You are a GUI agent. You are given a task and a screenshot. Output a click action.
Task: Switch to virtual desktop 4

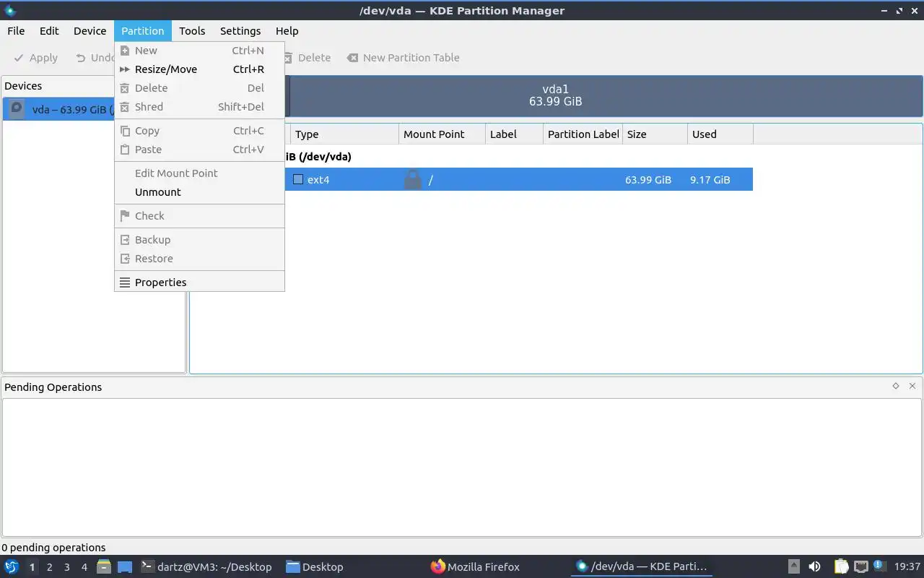(84, 567)
